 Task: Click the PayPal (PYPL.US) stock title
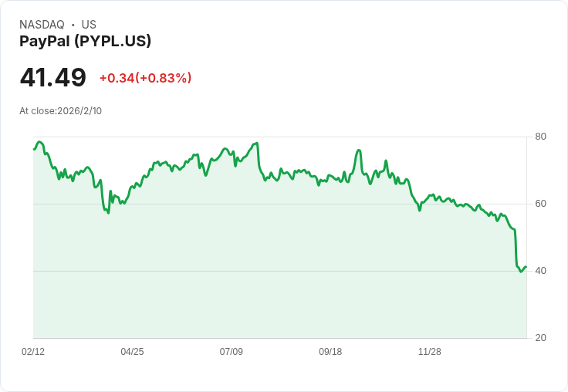pyautogui.click(x=85, y=41)
